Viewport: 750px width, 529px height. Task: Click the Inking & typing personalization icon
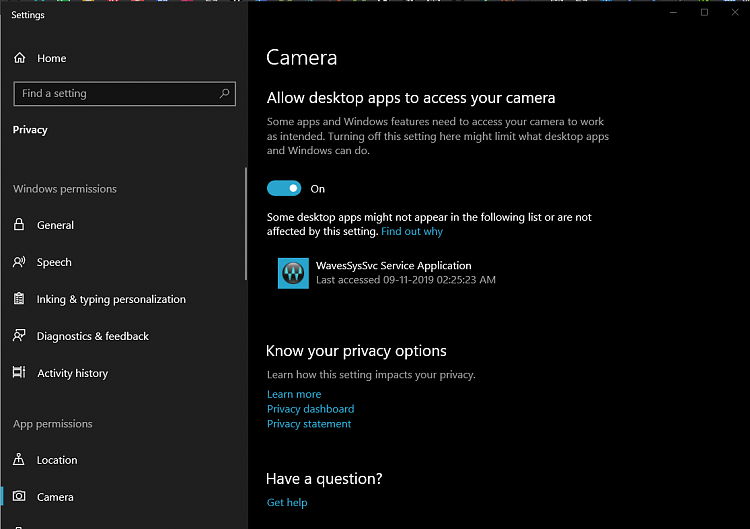tap(19, 299)
